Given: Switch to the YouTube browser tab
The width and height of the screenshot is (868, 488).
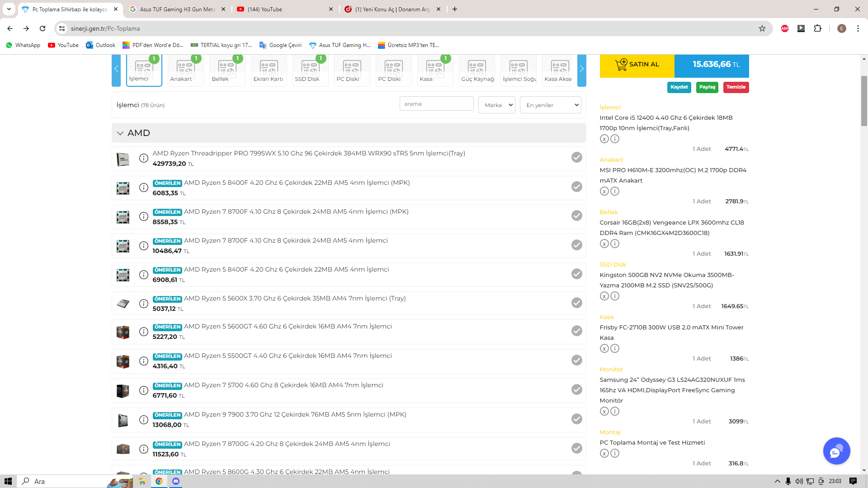Looking at the screenshot, I should tap(285, 9).
